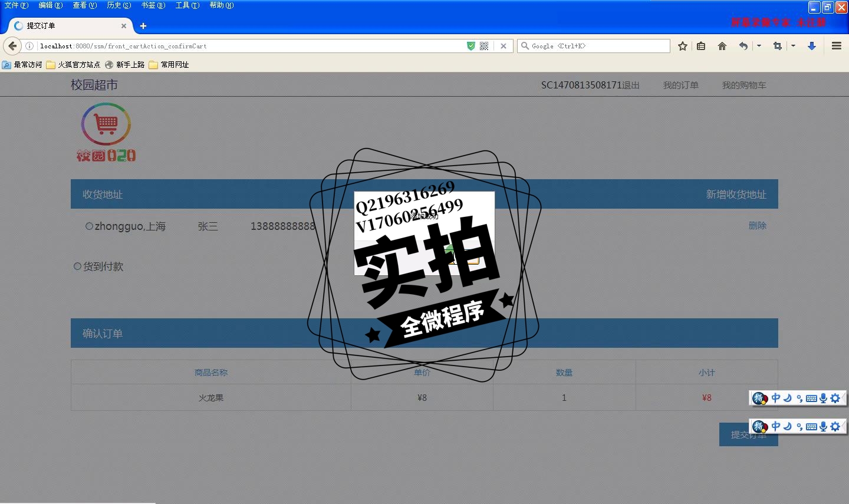Open the 我的订单 link
Image resolution: width=849 pixels, height=504 pixels.
(x=680, y=85)
